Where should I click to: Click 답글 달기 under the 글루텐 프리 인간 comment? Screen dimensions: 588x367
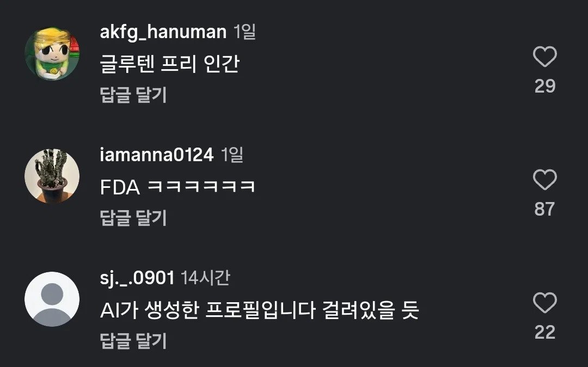[133, 95]
